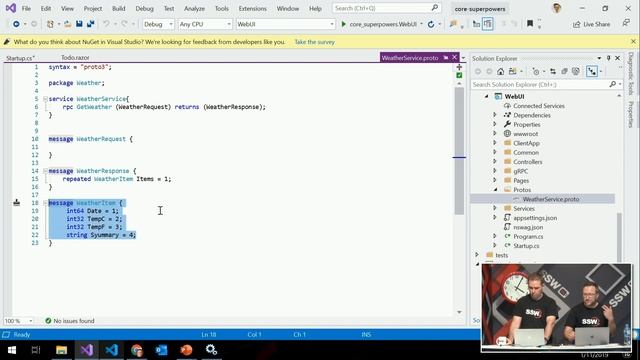Image resolution: width=640 pixels, height=360 pixels.
Task: Open the Properties side tab
Action: click(631, 114)
